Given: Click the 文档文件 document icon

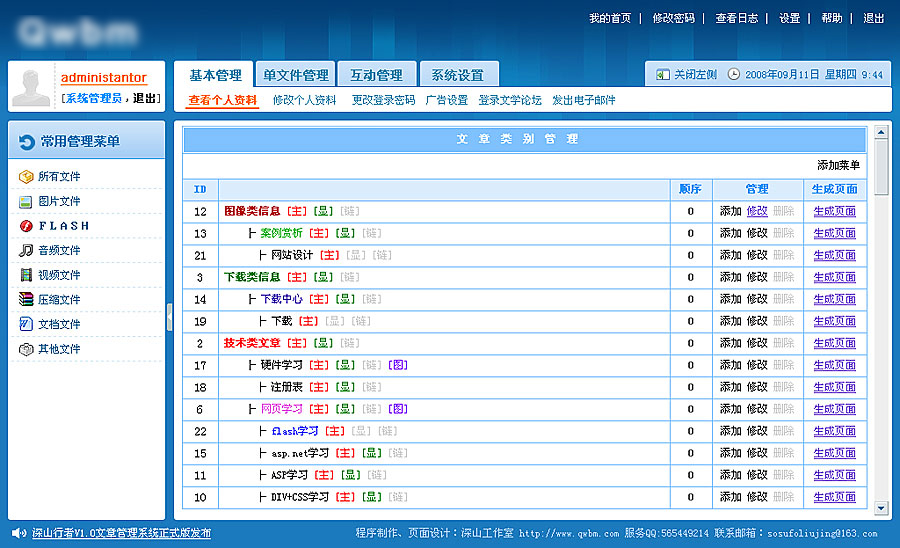Looking at the screenshot, I should (x=26, y=324).
